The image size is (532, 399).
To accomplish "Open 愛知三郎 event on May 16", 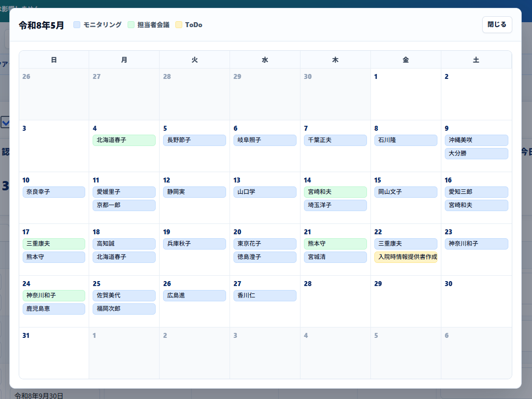I will pos(476,192).
